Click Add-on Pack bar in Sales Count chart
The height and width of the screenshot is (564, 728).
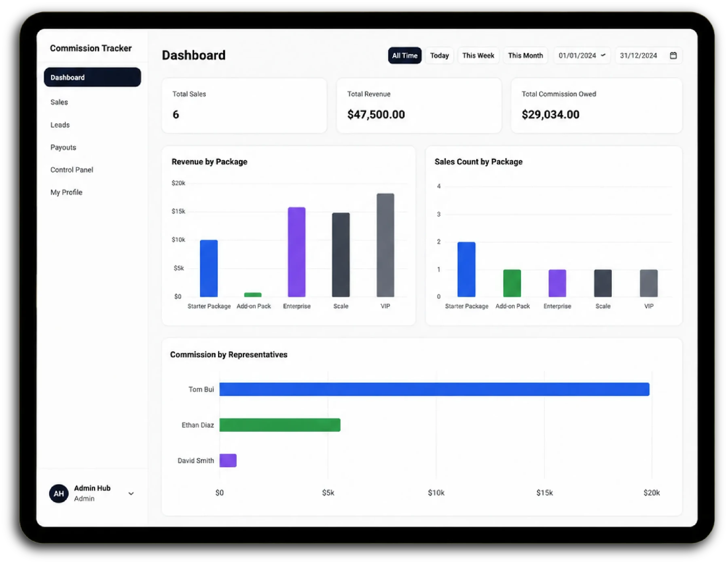tap(512, 283)
